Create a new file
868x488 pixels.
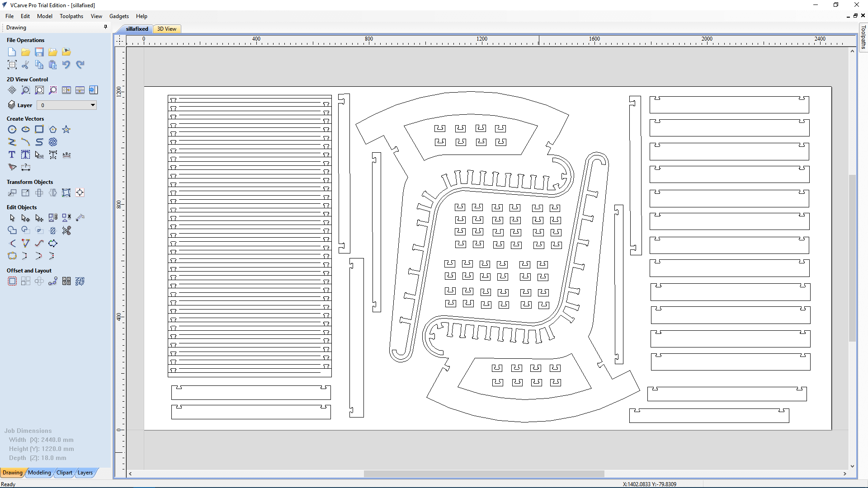[x=12, y=52]
